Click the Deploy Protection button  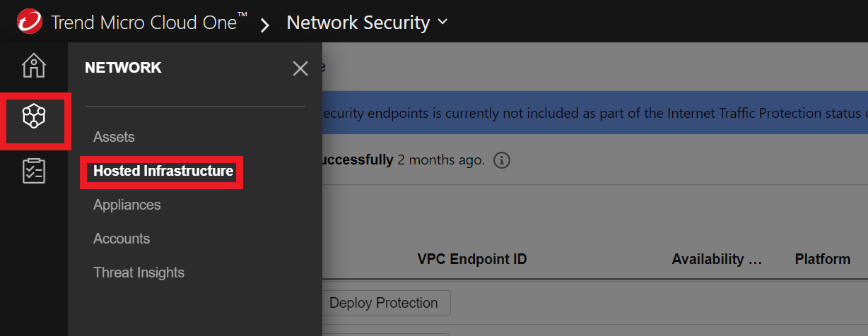tap(384, 303)
